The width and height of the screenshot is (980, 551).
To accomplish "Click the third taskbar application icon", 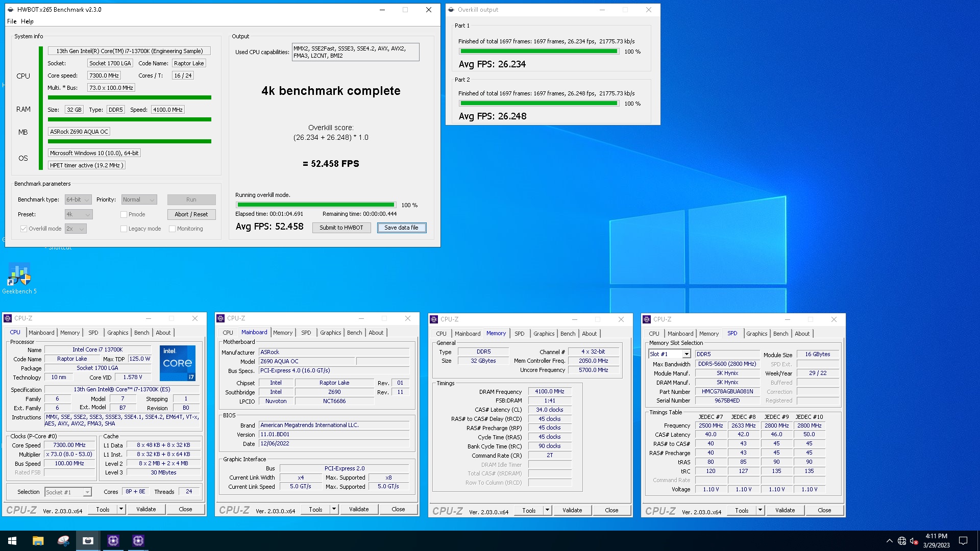I will 63,540.
